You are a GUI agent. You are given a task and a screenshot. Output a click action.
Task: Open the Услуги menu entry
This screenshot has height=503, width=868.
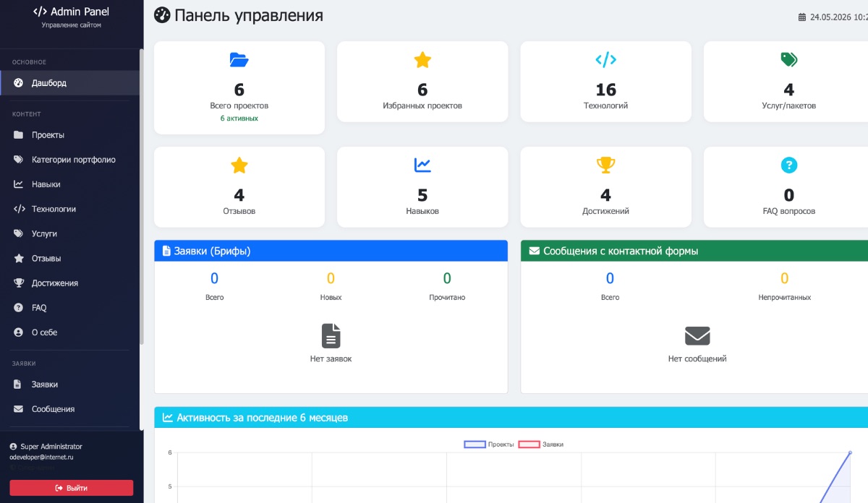tap(69, 233)
